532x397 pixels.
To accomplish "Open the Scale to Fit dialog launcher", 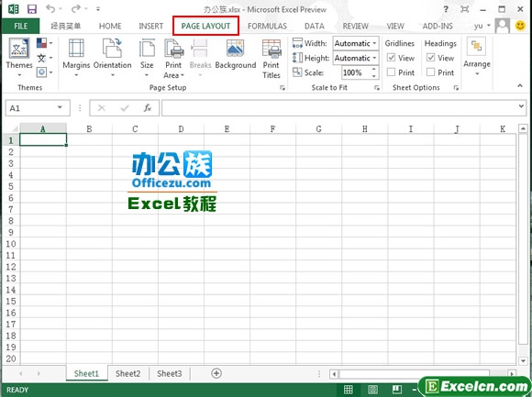I will (377, 88).
